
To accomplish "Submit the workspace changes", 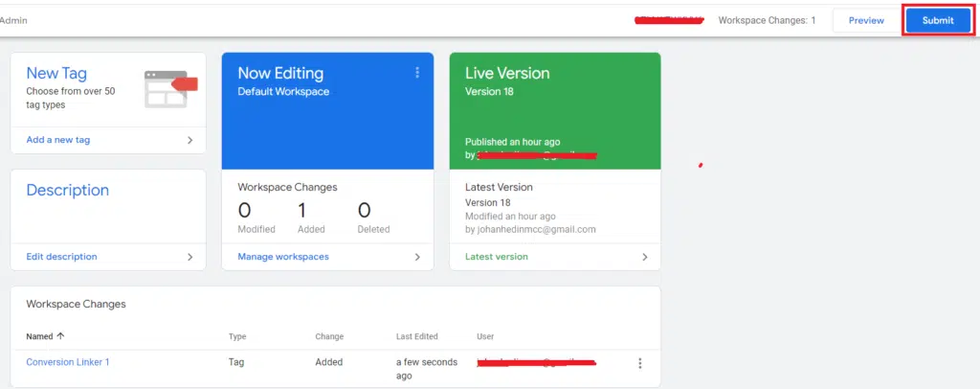I will click(x=937, y=20).
